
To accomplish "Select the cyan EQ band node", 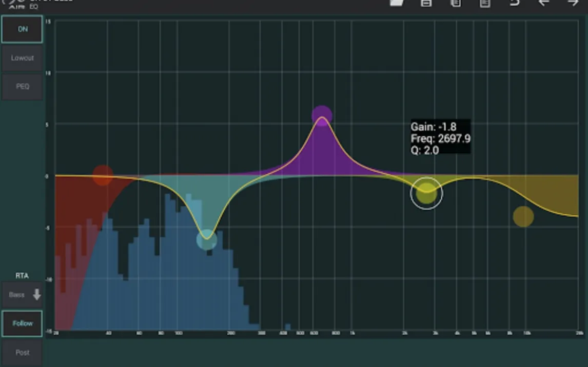I will point(207,240).
